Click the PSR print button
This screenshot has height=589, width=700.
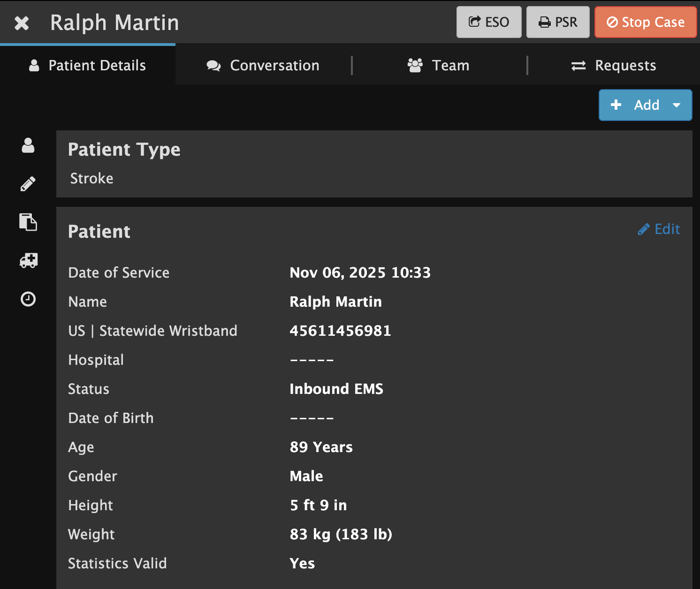[x=558, y=22]
